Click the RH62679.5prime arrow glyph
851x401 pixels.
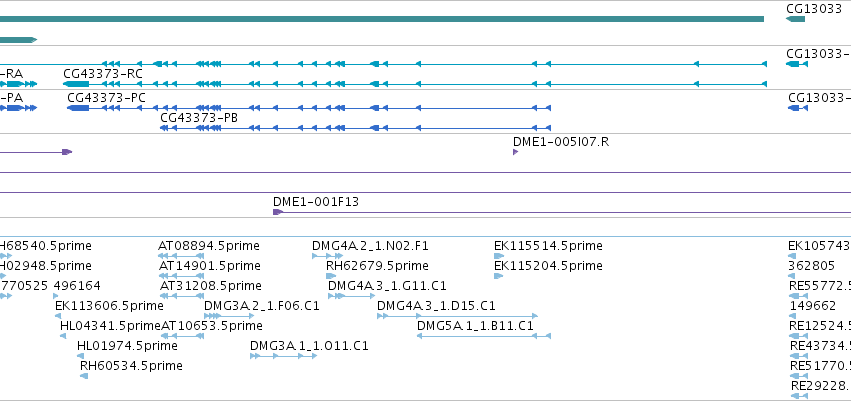[x=331, y=276]
